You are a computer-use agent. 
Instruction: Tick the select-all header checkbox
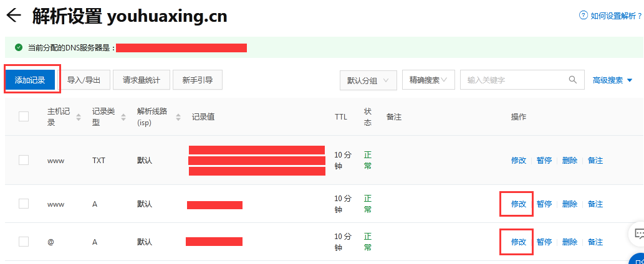coord(24,116)
